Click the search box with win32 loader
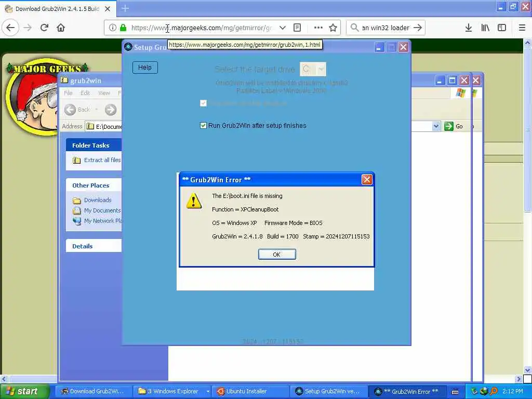This screenshot has width=532, height=399. [x=385, y=28]
